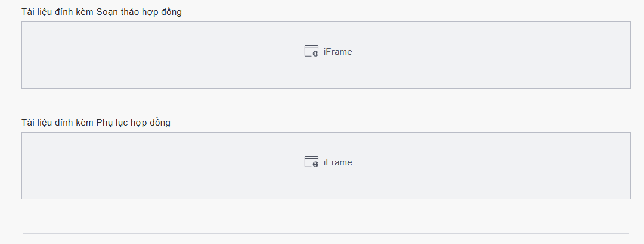
Task: Select the iFrame text under Soạn thảo hợp đồng
Action: 338,52
